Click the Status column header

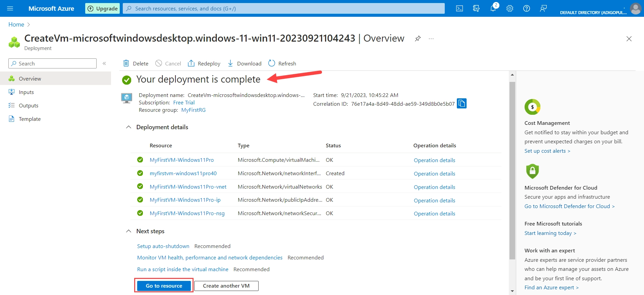333,146
